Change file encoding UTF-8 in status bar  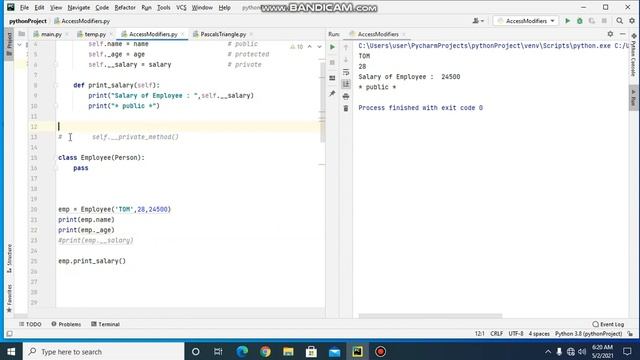pyautogui.click(x=516, y=334)
